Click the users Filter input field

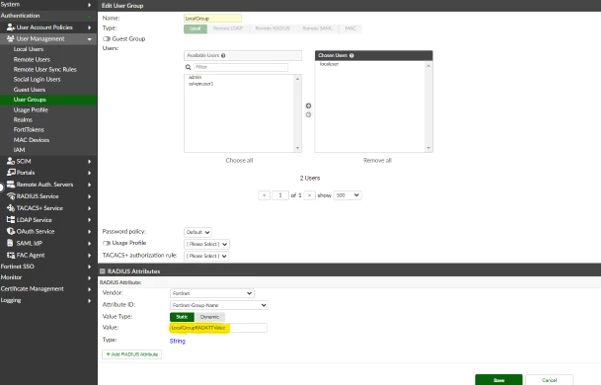[241, 67]
